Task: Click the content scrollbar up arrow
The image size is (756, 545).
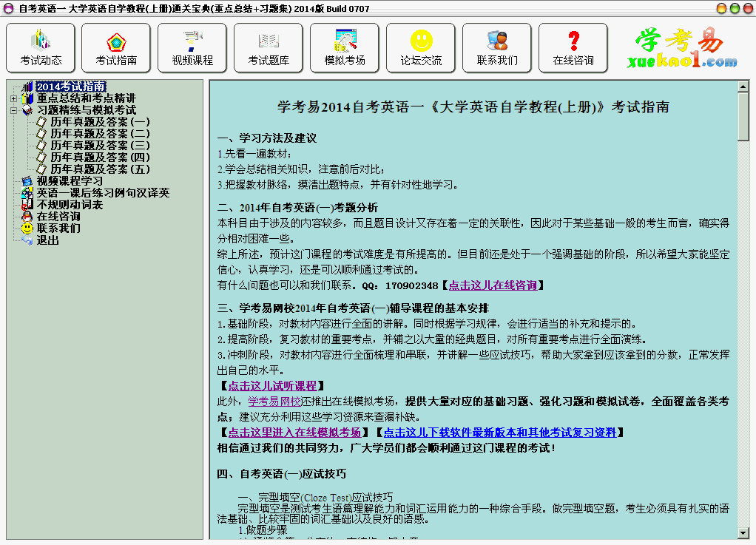Action: pyautogui.click(x=743, y=87)
